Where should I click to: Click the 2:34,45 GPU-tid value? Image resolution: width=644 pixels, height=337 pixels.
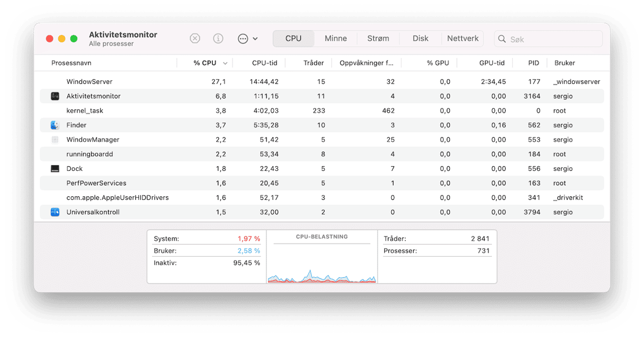pos(493,82)
